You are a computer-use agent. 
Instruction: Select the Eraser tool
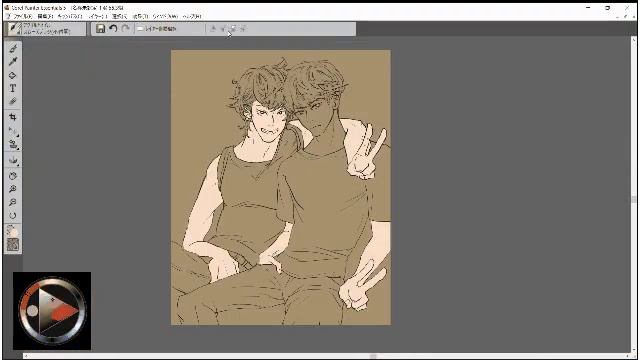(x=13, y=101)
